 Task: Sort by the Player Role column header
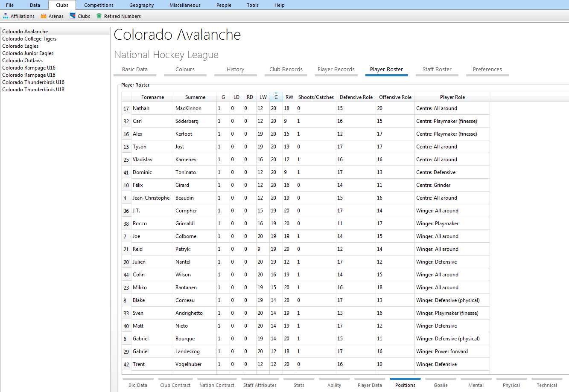pos(452,97)
